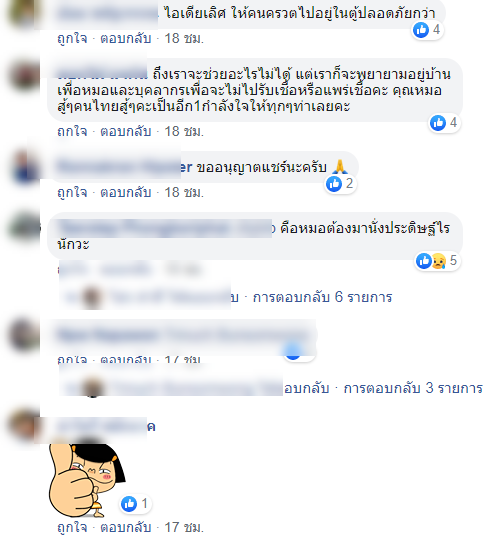View the 2 likes on share-permission comment
483x546 pixels.
click(x=340, y=184)
